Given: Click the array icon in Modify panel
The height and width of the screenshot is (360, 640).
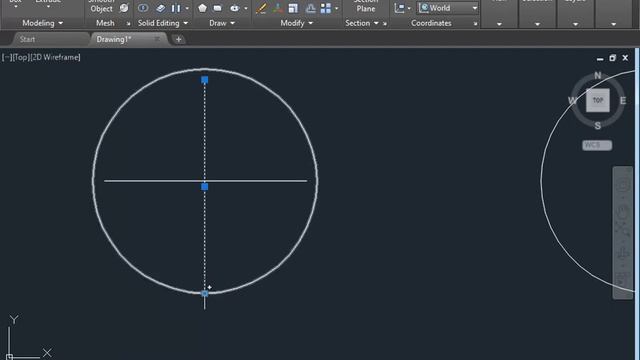Looking at the screenshot, I should [x=326, y=8].
